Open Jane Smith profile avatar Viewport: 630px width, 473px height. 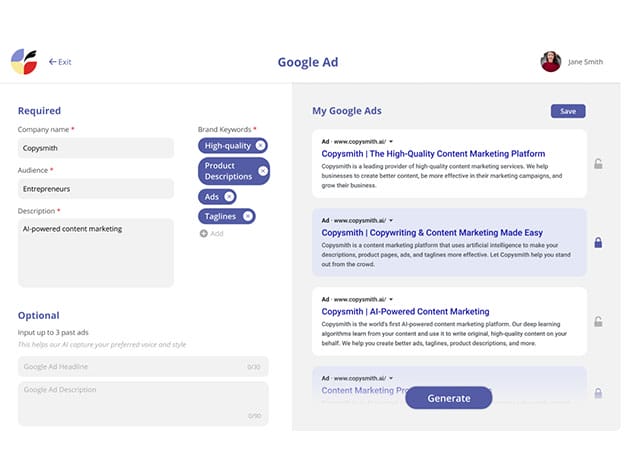[x=550, y=62]
